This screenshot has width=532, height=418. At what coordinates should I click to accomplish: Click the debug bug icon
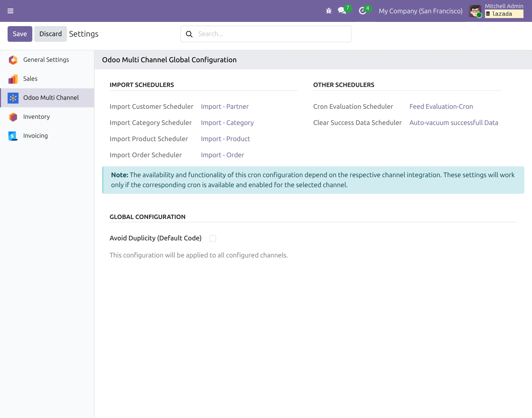(x=328, y=11)
